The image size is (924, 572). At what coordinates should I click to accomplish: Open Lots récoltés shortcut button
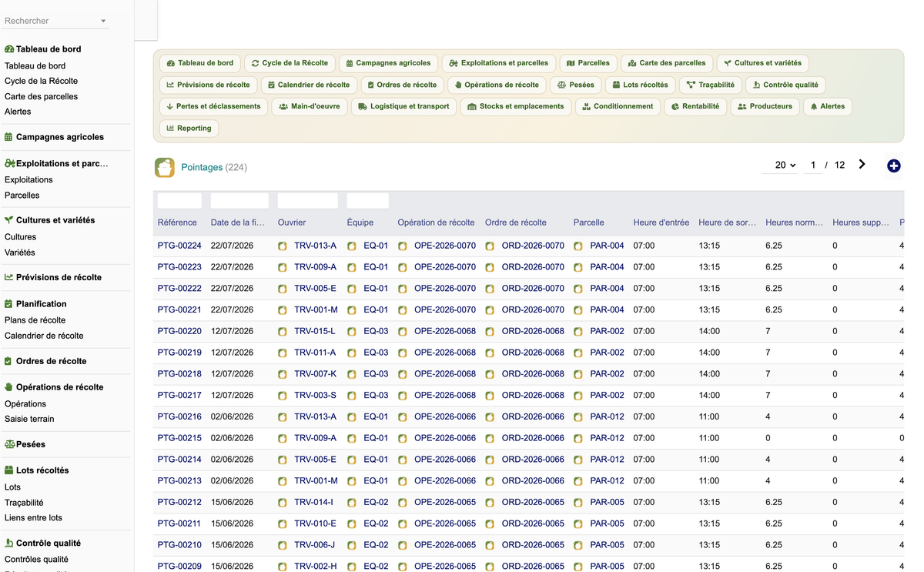(x=640, y=85)
